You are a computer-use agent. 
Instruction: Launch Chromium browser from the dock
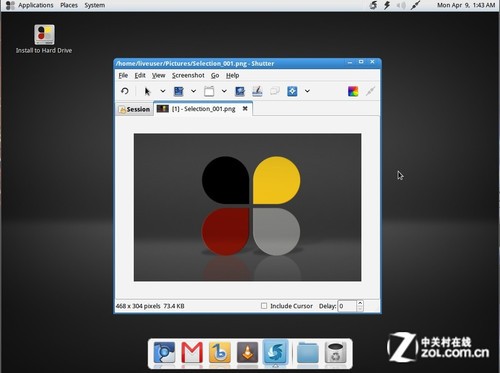(164, 353)
